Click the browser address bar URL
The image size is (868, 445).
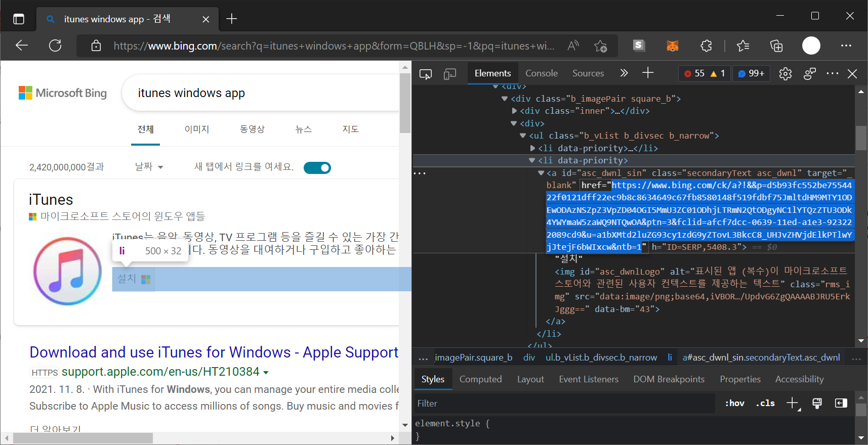coord(334,46)
